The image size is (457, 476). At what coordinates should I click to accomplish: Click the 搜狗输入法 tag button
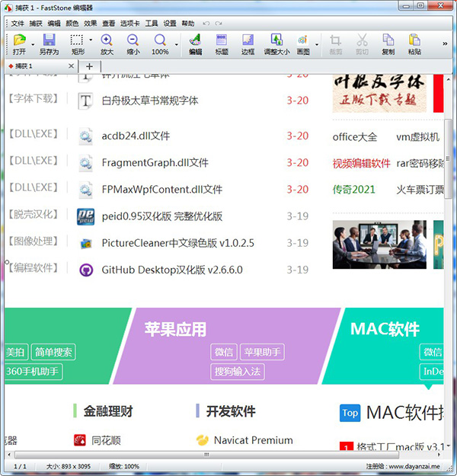pos(238,372)
